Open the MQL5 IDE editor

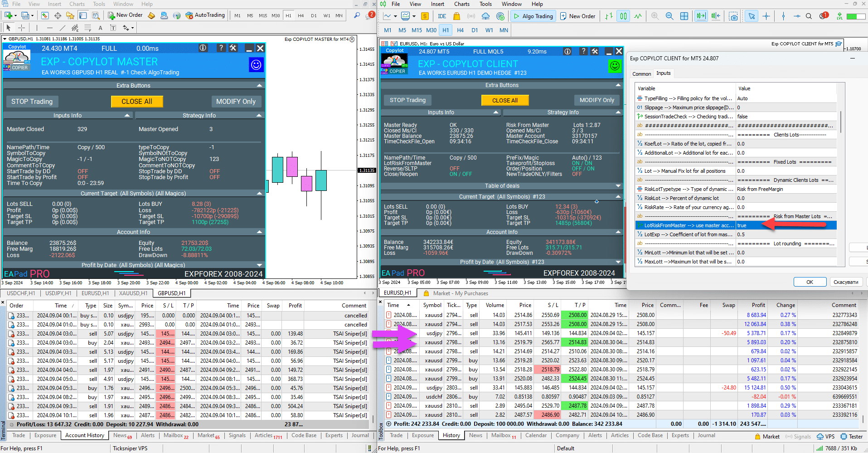(441, 16)
